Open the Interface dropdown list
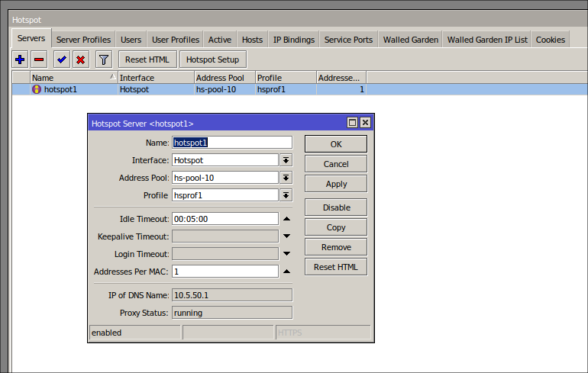The height and width of the screenshot is (373, 588). [x=286, y=160]
